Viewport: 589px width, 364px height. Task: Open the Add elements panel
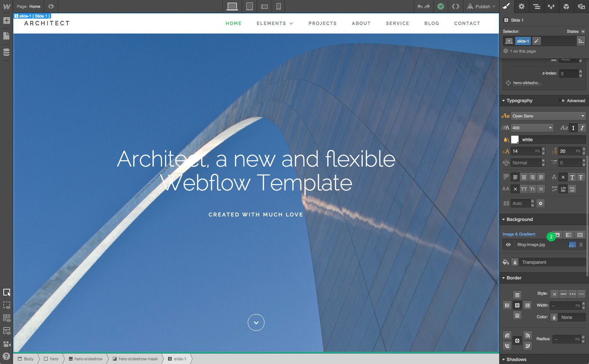(x=6, y=20)
